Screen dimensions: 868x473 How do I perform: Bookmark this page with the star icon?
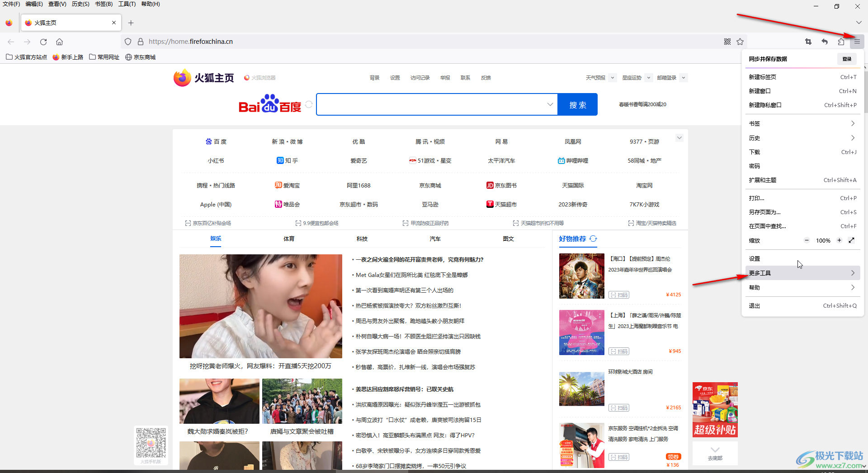click(x=740, y=42)
